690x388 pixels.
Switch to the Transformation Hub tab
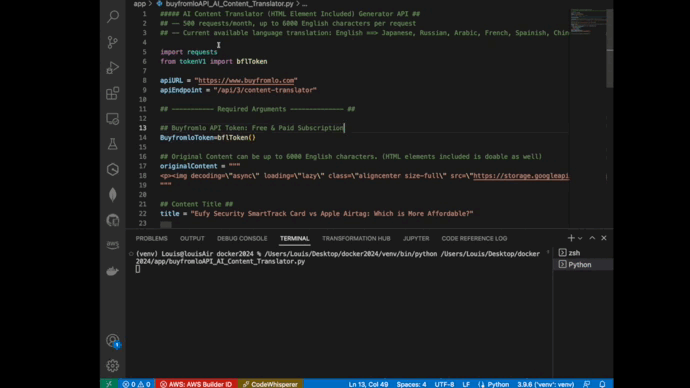click(x=356, y=238)
